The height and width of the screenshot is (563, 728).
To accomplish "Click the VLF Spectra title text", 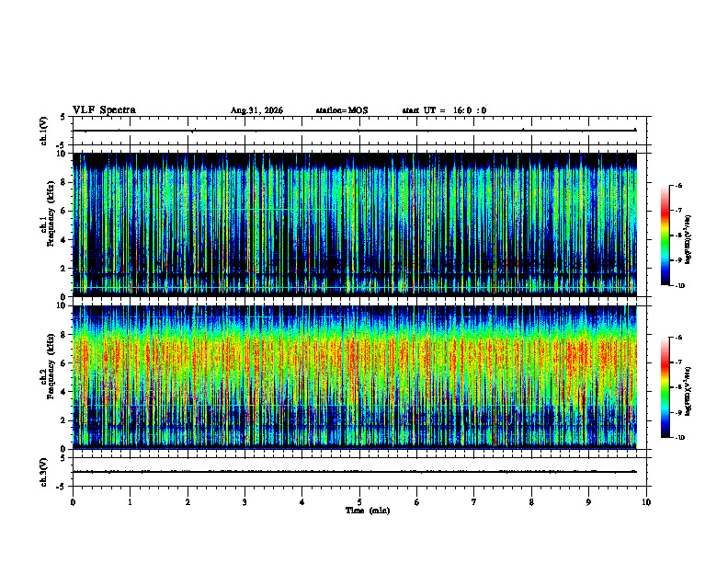I will [104, 110].
